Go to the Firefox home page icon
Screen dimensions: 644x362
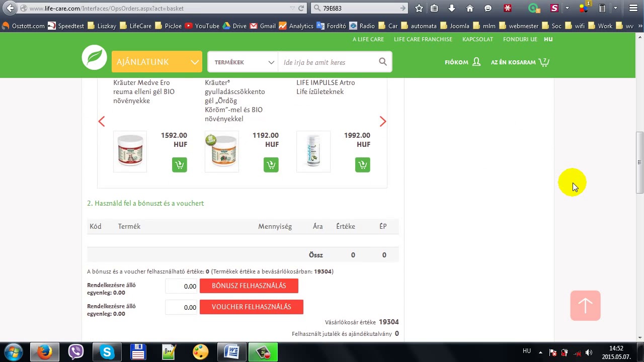click(x=470, y=8)
